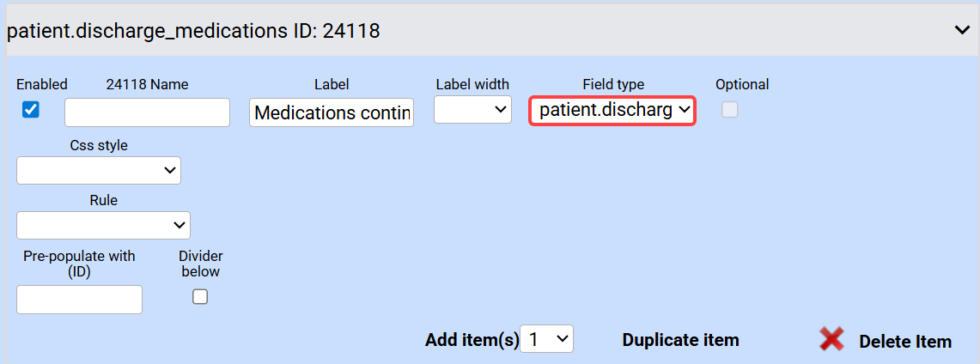Uncheck the Enabled checkbox
This screenshot has height=364, width=980.
pos(31,109)
